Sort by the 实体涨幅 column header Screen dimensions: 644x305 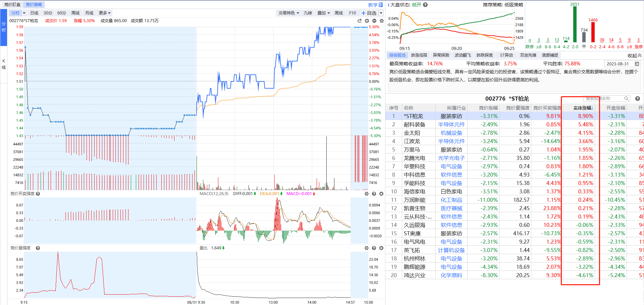(x=583, y=108)
